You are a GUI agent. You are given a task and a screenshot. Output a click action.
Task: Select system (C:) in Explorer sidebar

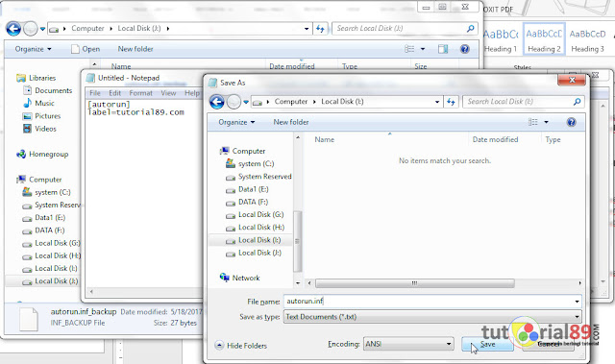pos(46,192)
